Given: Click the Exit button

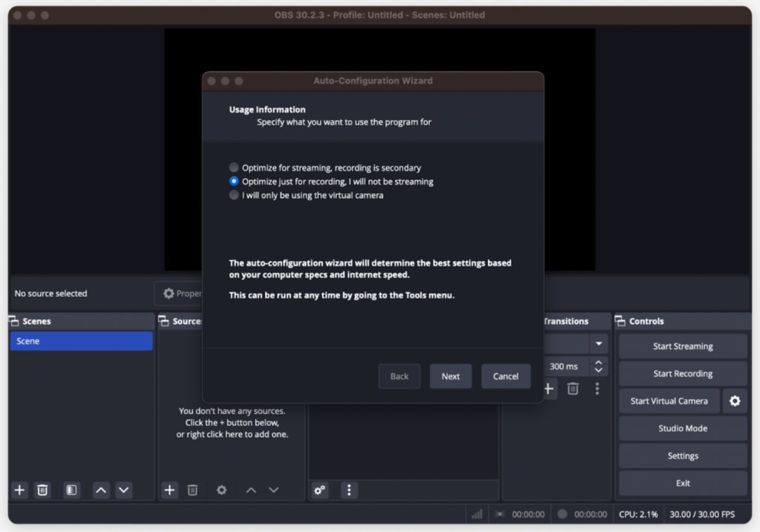Looking at the screenshot, I should click(683, 483).
